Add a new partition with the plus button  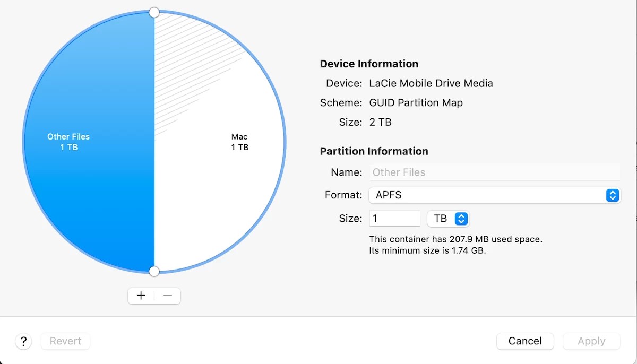click(141, 296)
